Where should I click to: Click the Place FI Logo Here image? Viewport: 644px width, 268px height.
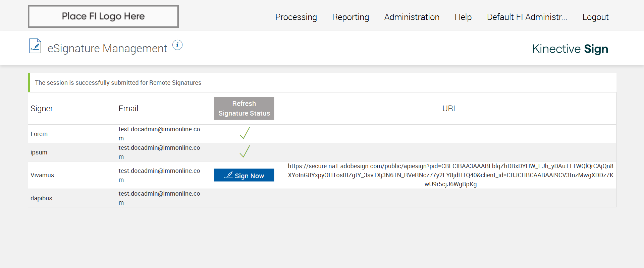[x=103, y=16]
